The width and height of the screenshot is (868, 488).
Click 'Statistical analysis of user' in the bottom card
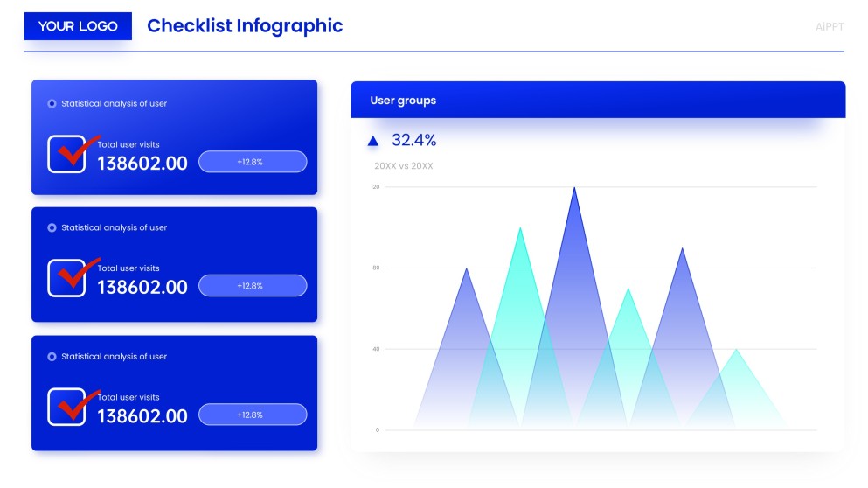coord(114,357)
